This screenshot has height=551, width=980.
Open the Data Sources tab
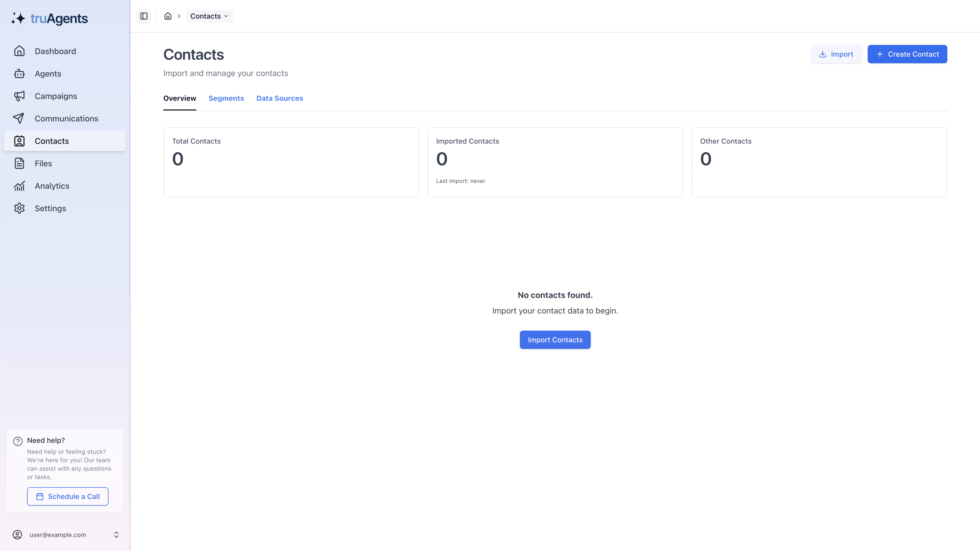[x=280, y=98]
